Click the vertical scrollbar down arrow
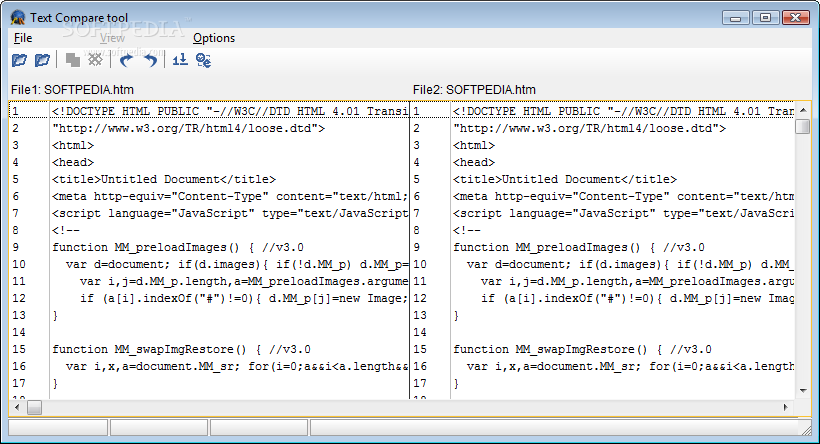Image resolution: width=820 pixels, height=444 pixels. pos(803,391)
